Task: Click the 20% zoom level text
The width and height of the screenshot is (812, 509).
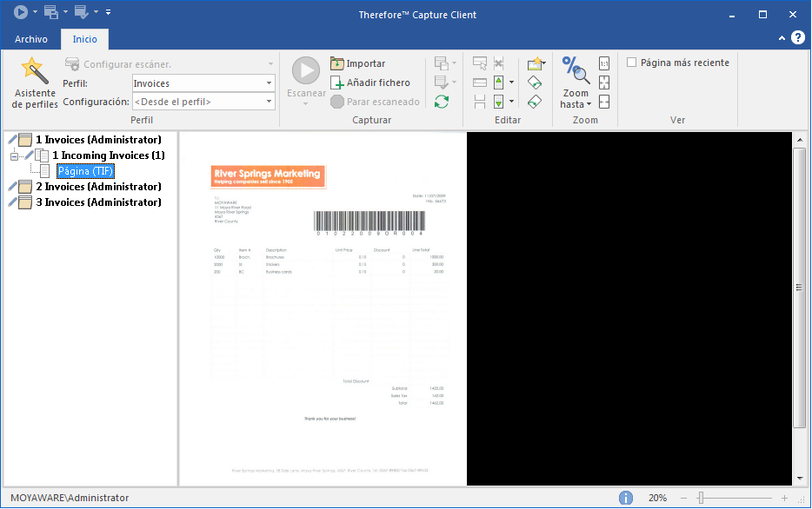Action: click(x=657, y=498)
